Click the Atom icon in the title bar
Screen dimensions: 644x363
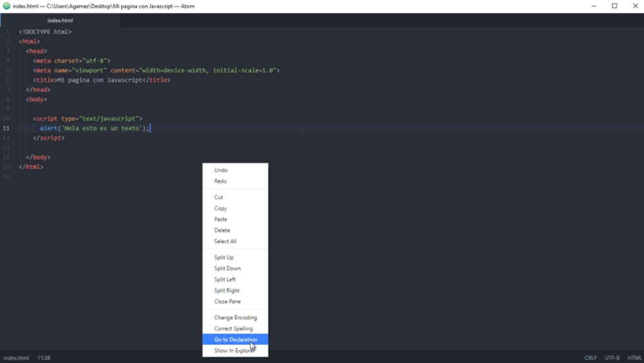tap(6, 6)
